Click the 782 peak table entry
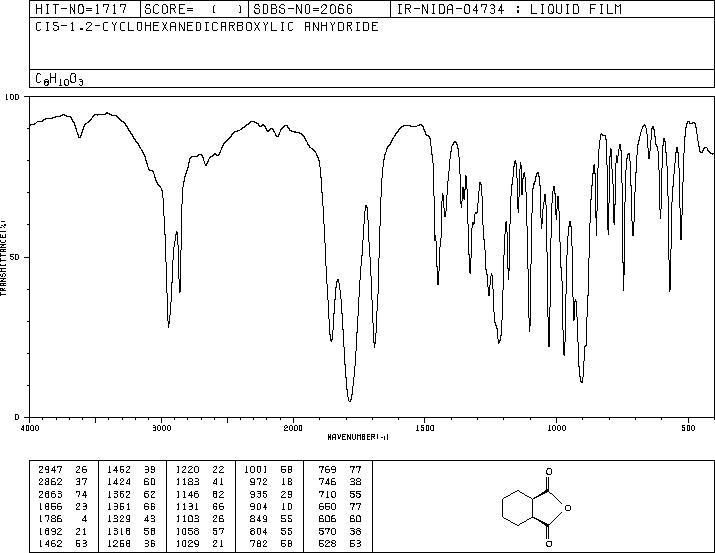This screenshot has height=553, width=715. pyautogui.click(x=272, y=544)
